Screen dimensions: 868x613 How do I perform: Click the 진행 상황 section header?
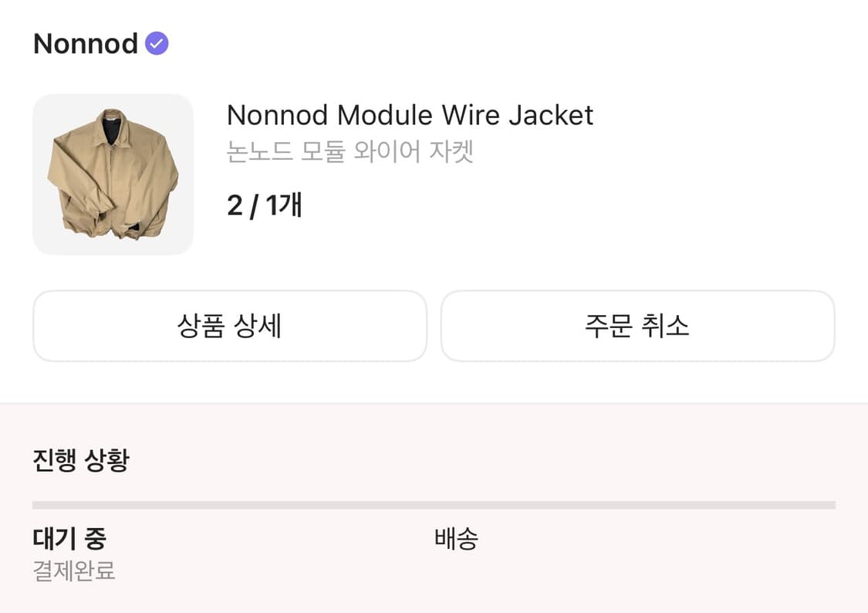[80, 459]
